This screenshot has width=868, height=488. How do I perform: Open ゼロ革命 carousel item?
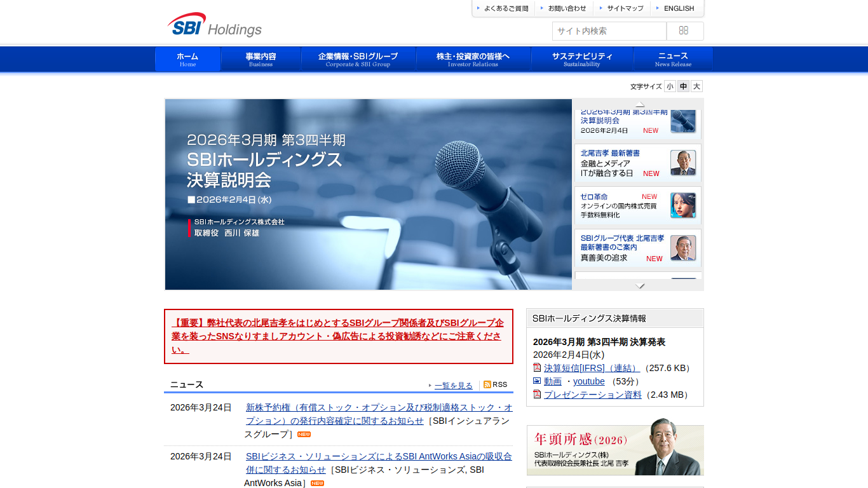[638, 205]
